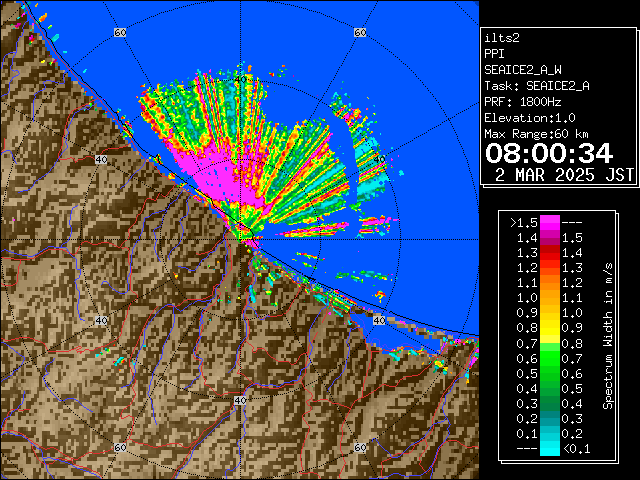Click the '40' range label on the south axis over land
The height and width of the screenshot is (480, 640).
tap(240, 400)
